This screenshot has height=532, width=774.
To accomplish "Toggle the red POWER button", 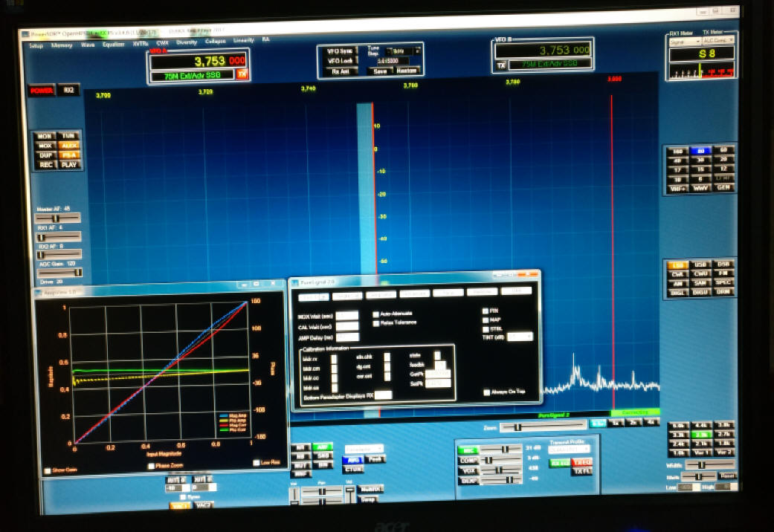I will click(x=42, y=91).
